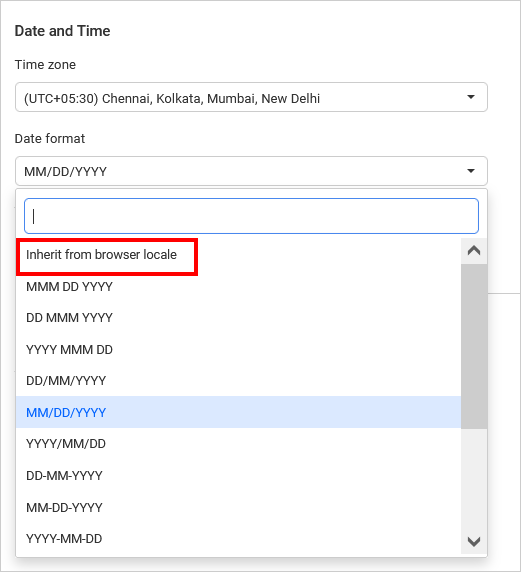This screenshot has width=521, height=572.
Task: Click the Date and Time heading
Action: coord(62,31)
